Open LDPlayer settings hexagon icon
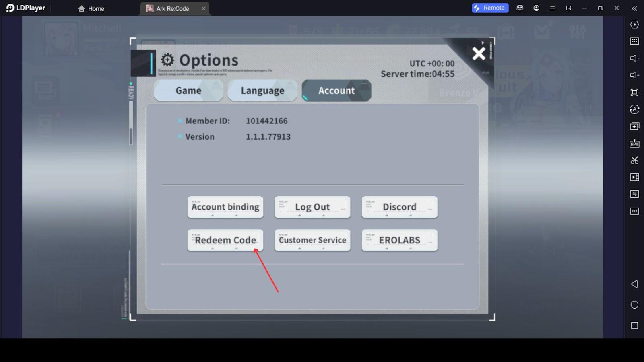 (x=634, y=25)
